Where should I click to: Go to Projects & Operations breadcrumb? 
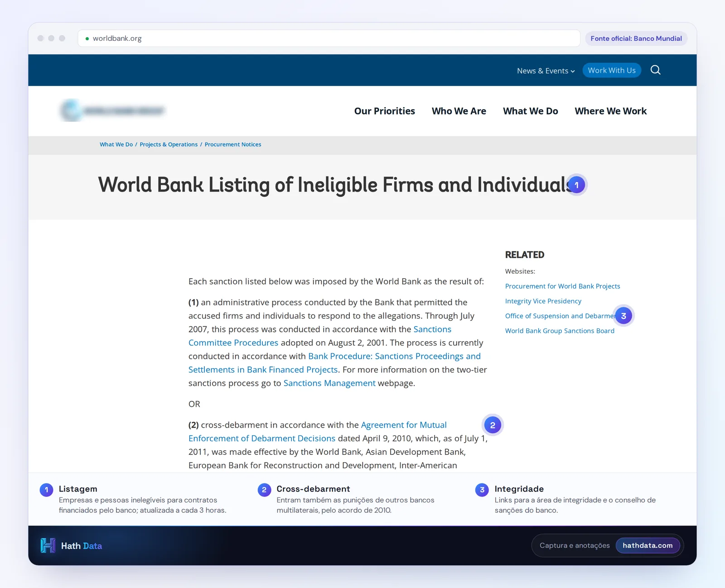(169, 145)
